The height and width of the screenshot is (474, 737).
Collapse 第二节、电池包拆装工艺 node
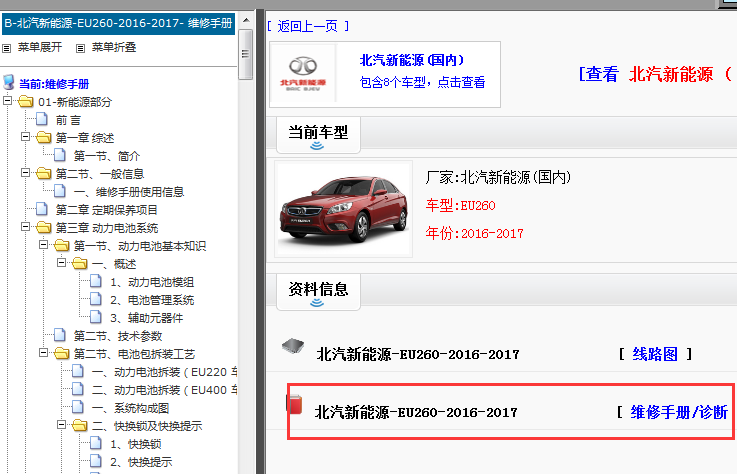tap(44, 353)
